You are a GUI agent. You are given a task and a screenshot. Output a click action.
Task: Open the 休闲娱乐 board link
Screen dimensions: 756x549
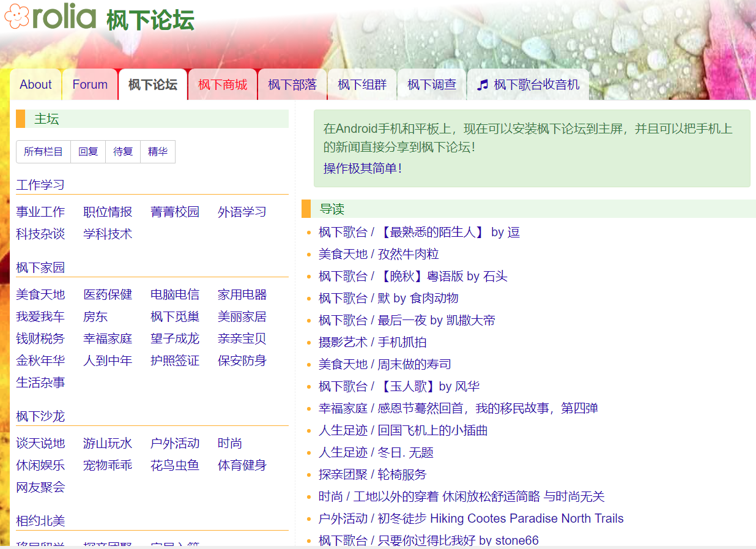40,465
